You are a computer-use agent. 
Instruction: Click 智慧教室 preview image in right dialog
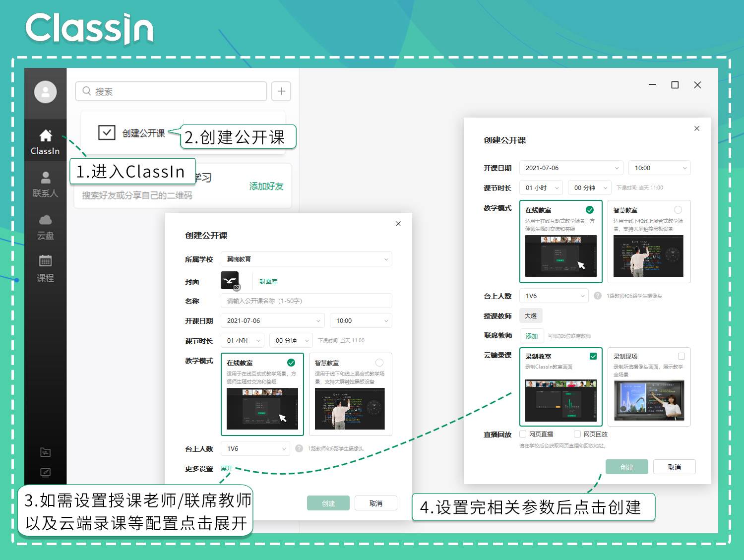pyautogui.click(x=649, y=256)
